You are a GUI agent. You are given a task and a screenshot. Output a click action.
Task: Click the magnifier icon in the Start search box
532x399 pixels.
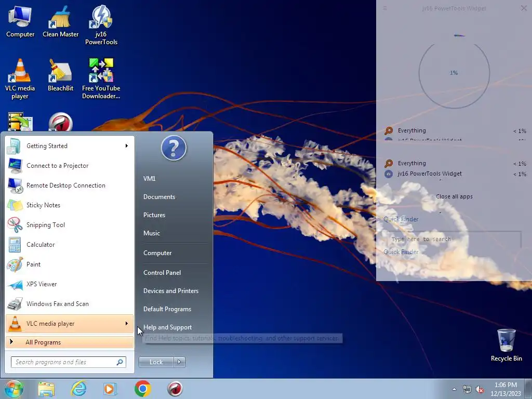click(x=120, y=362)
